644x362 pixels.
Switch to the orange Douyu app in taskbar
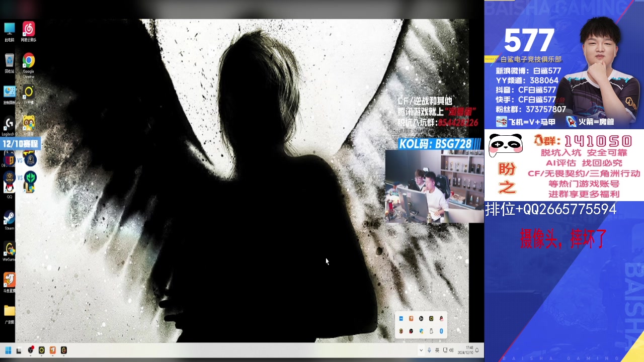[53, 350]
